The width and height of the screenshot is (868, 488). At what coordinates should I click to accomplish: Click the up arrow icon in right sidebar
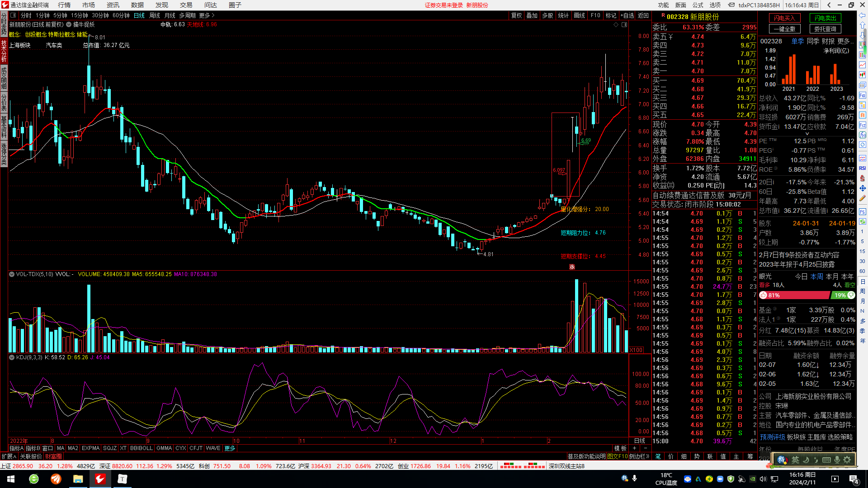(x=862, y=25)
